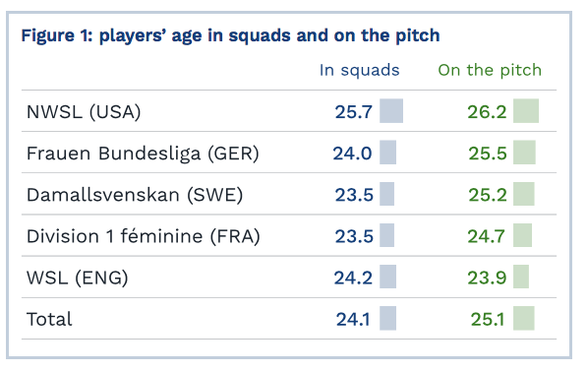The width and height of the screenshot is (588, 372).
Task: Click the figure title about players' age
Action: [x=230, y=36]
